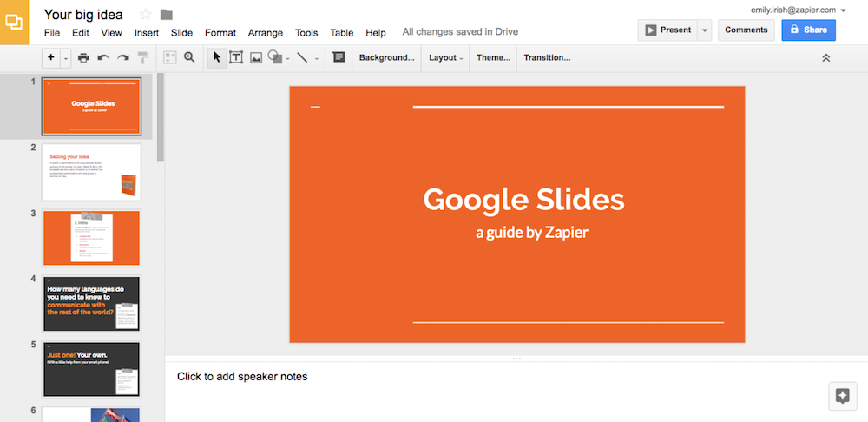868x422 pixels.
Task: Click the 'Google Slides' title text on slide
Action: click(x=523, y=200)
